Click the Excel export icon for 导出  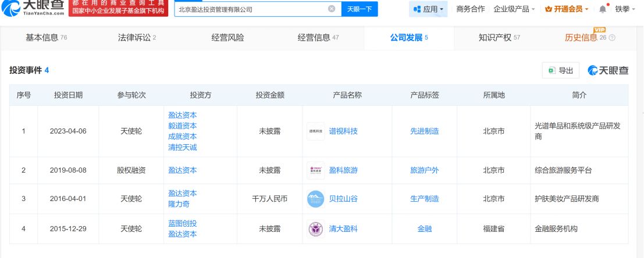552,70
